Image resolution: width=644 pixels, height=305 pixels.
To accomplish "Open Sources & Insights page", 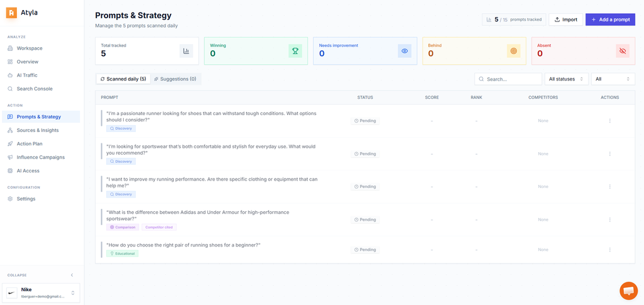I will (x=41, y=130).
